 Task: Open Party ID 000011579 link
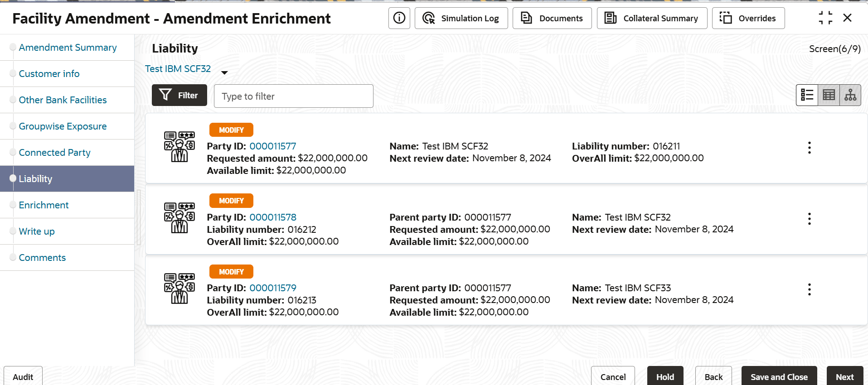point(273,288)
